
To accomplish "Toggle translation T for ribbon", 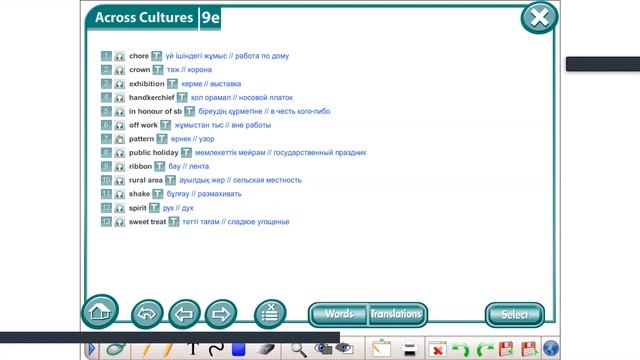I will coord(160,167).
